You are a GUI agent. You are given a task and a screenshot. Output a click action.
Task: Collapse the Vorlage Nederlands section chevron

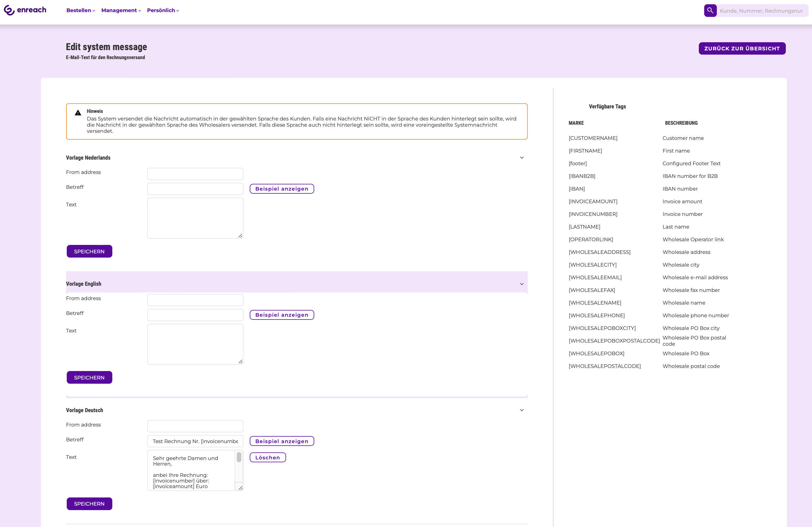tap(521, 158)
